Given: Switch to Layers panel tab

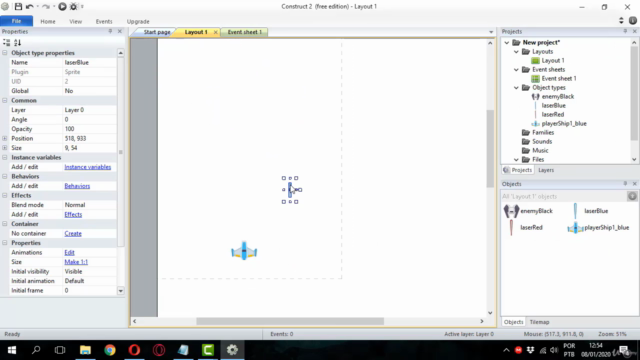Looking at the screenshot, I should pyautogui.click(x=546, y=170).
